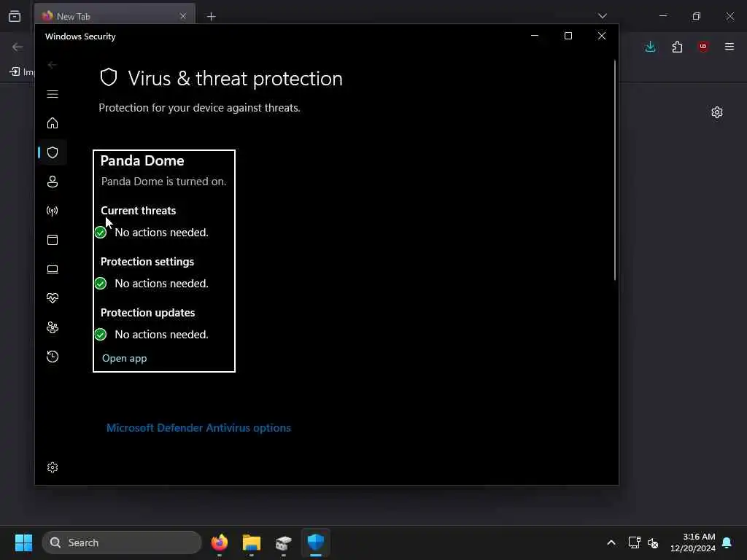Open Firefox extensions puzzle icon
The image size is (747, 560).
[677, 47]
